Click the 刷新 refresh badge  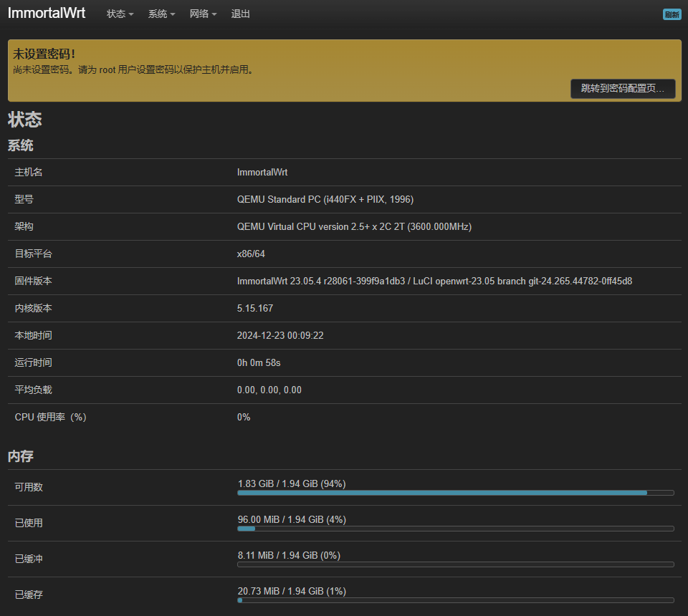tap(672, 14)
